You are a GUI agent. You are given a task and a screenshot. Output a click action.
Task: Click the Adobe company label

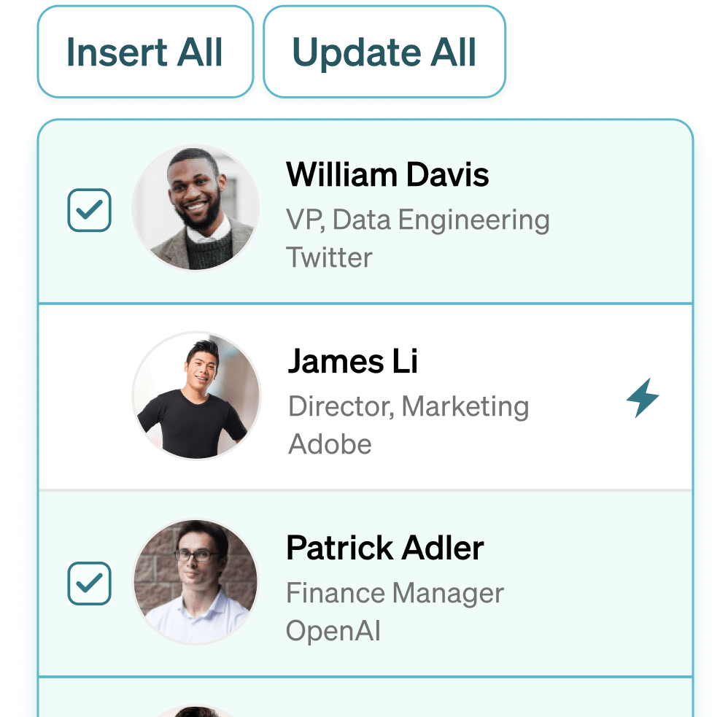[330, 444]
